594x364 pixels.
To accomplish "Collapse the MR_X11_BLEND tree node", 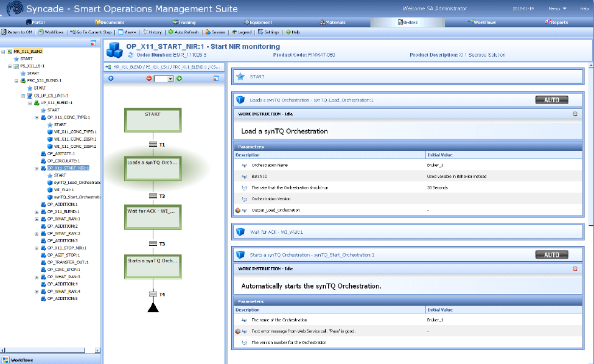I will pos(3,52).
